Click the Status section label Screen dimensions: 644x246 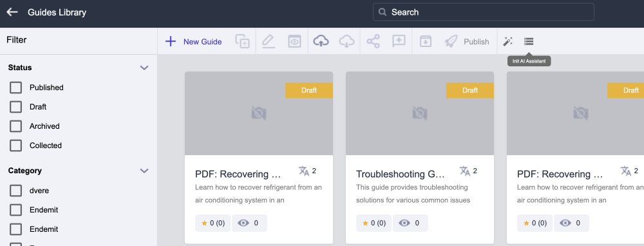pos(20,68)
